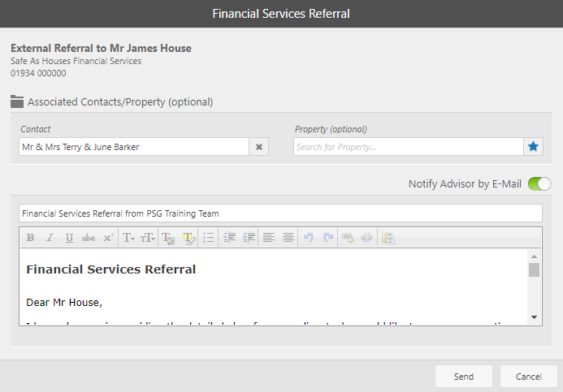Align text to the left
Screen dimensions: 563x392
click(269, 238)
